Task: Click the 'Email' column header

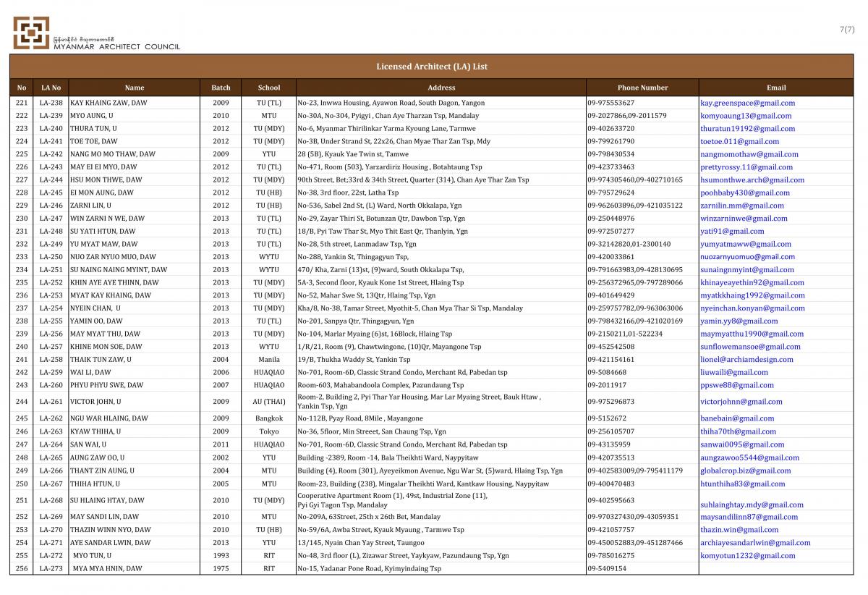Action: tap(776, 88)
